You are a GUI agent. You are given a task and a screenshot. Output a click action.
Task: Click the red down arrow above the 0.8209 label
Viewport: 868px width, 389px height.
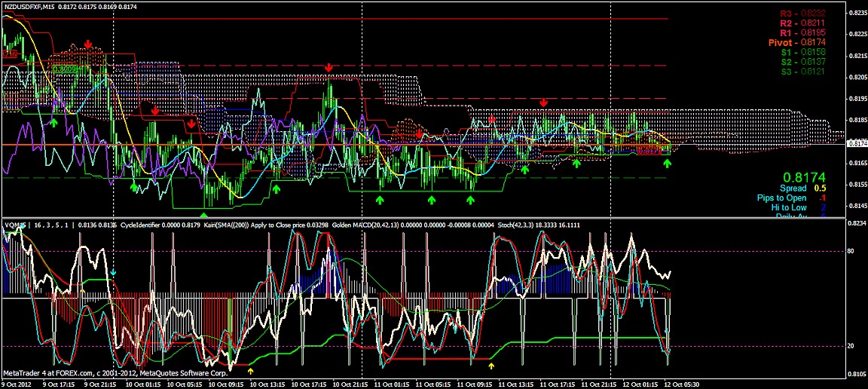88,45
